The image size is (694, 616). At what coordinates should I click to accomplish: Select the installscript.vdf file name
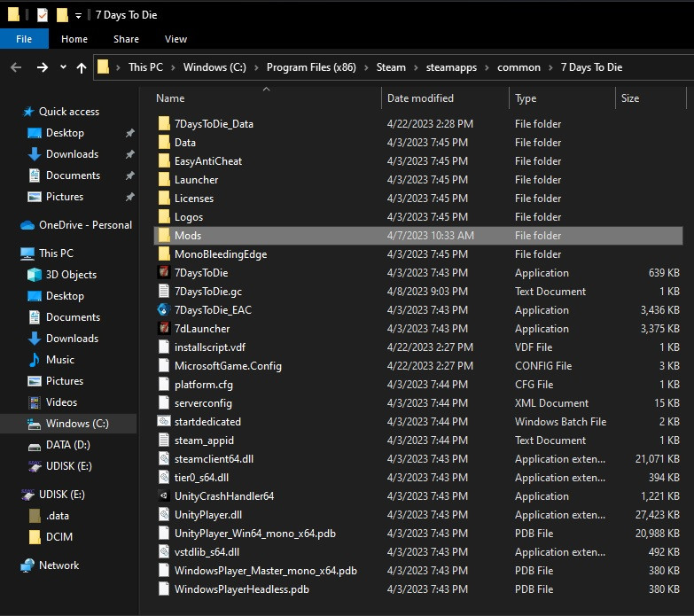click(210, 347)
